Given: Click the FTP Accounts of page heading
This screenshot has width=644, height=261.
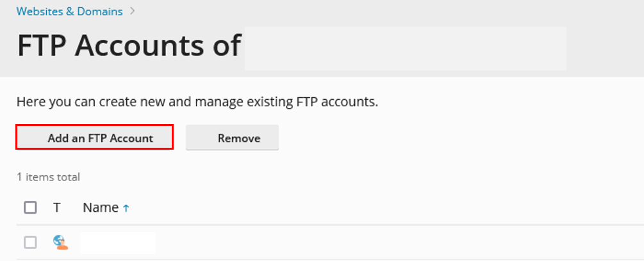Looking at the screenshot, I should 129,45.
